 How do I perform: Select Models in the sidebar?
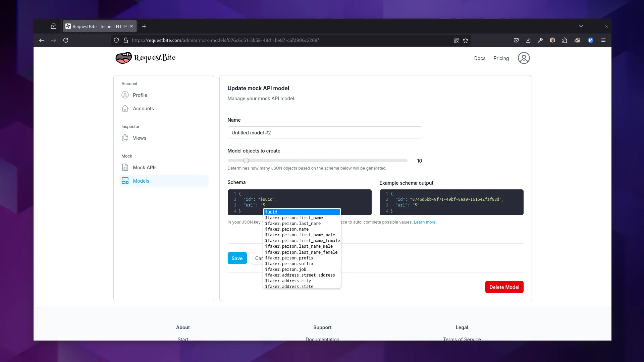(164, 181)
